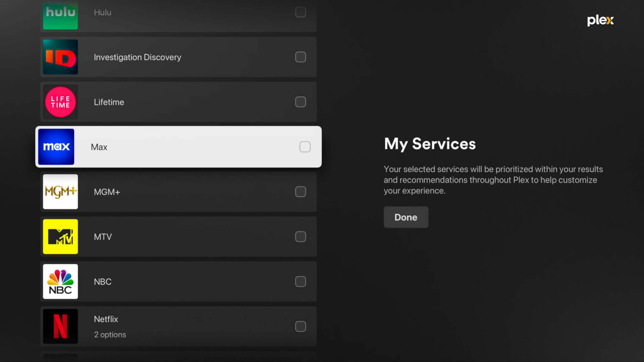Click the Plex logo
The width and height of the screenshot is (644, 362).
[600, 20]
